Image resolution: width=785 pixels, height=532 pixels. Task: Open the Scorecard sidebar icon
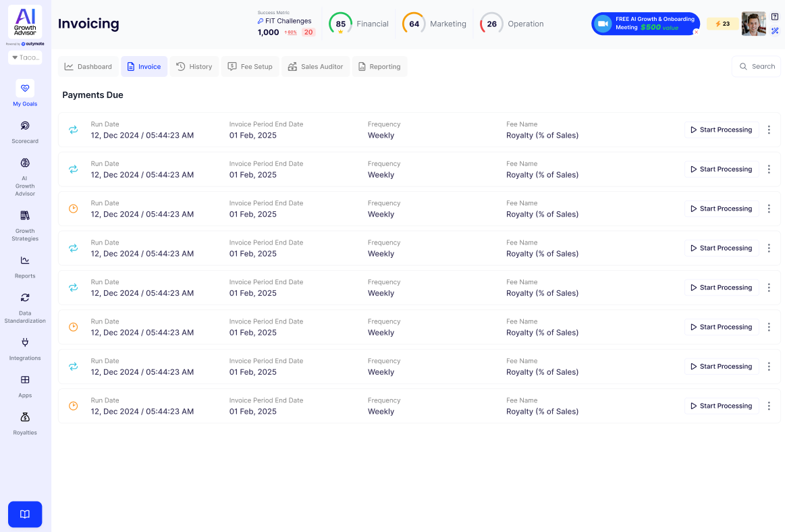click(25, 126)
